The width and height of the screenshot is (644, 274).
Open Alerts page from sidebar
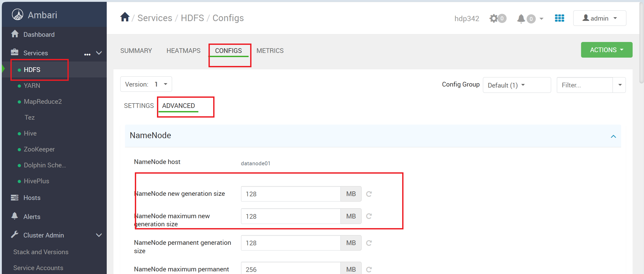(32, 217)
